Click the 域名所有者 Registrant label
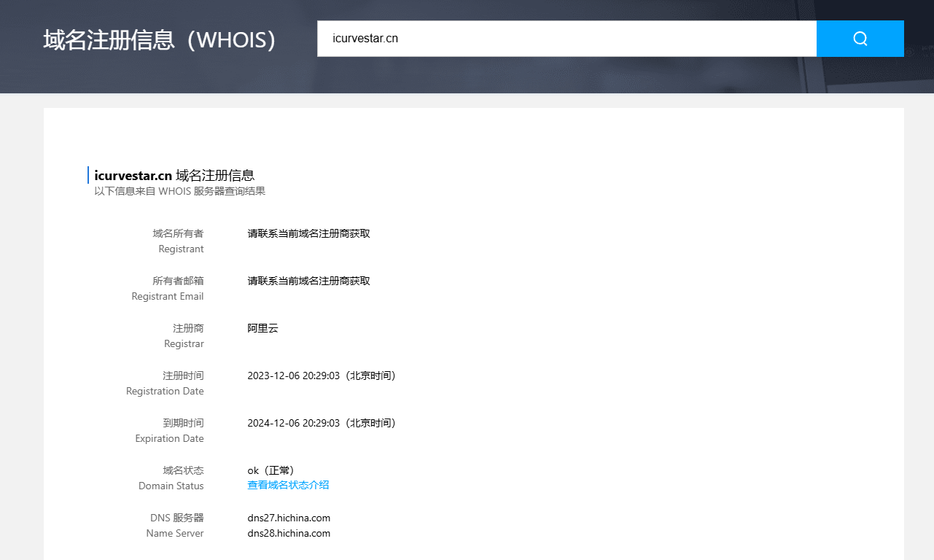 (179, 241)
